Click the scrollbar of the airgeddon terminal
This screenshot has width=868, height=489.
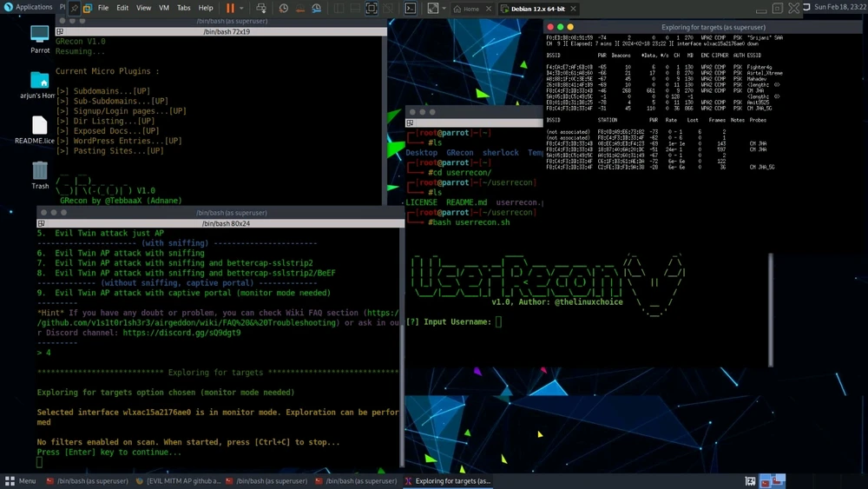pos(402,347)
